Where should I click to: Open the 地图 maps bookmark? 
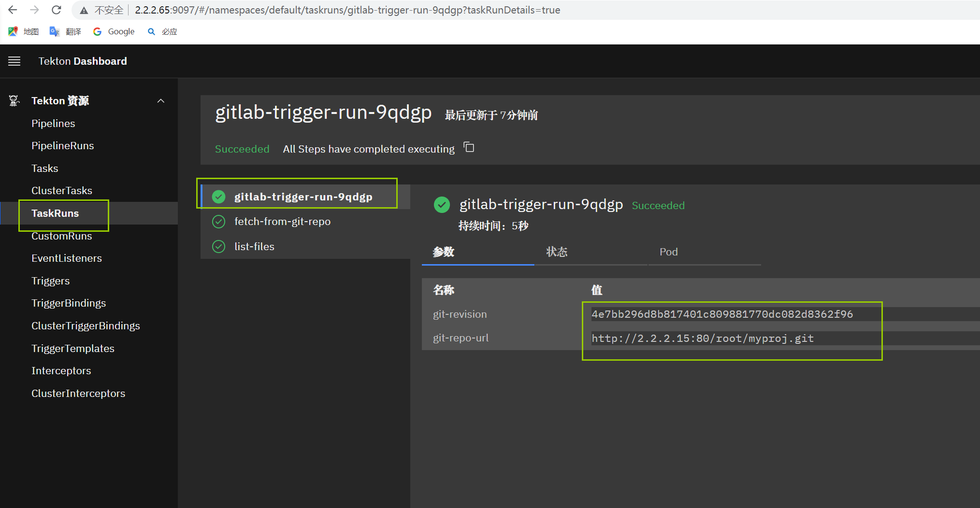coord(24,31)
